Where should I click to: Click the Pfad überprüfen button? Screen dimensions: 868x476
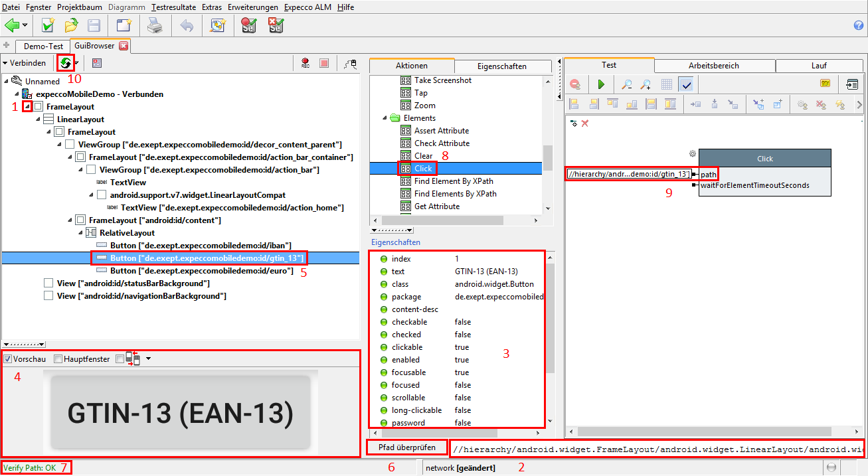(x=406, y=447)
